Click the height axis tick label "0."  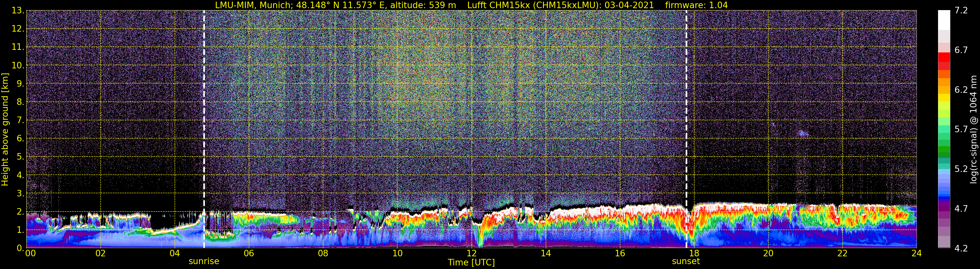coord(20,248)
